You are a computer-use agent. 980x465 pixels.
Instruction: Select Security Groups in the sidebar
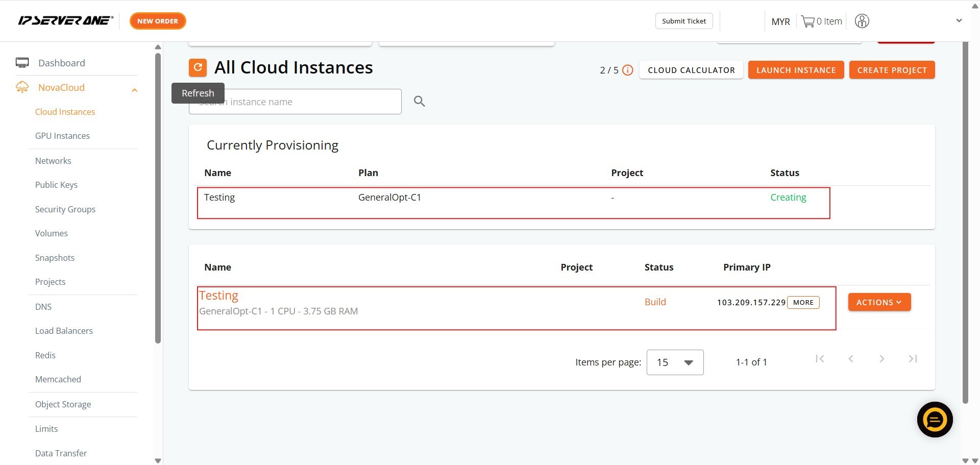pos(65,209)
